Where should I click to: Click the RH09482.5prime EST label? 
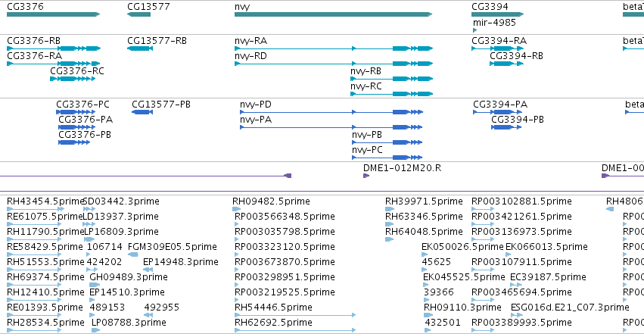271,201
